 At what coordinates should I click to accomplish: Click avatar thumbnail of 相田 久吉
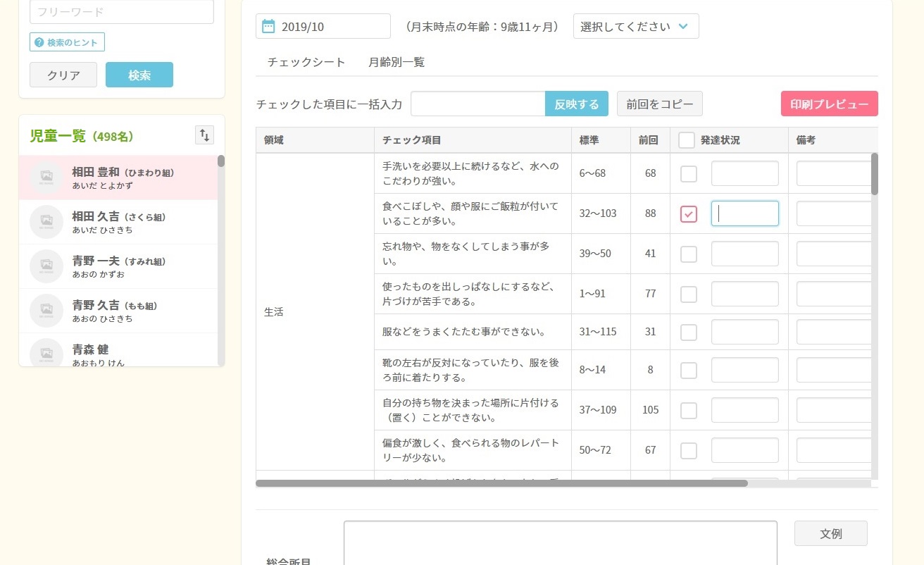[46, 222]
